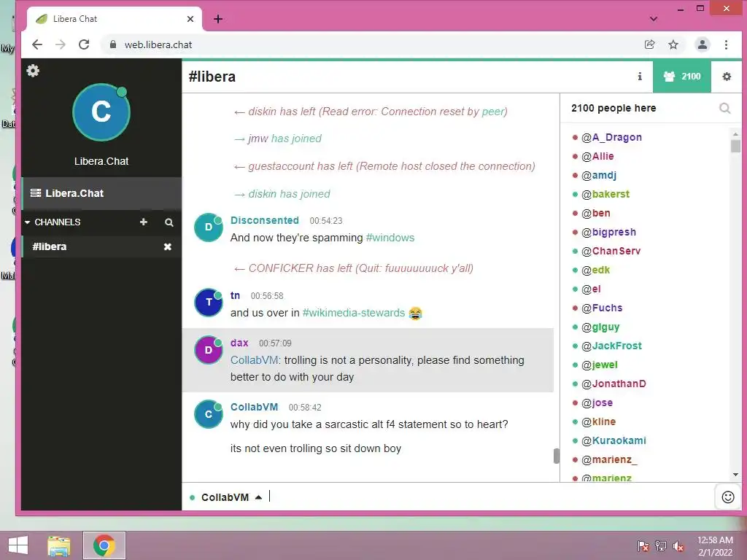Open Kiwi IRC settings gear in sidebar

tap(33, 71)
